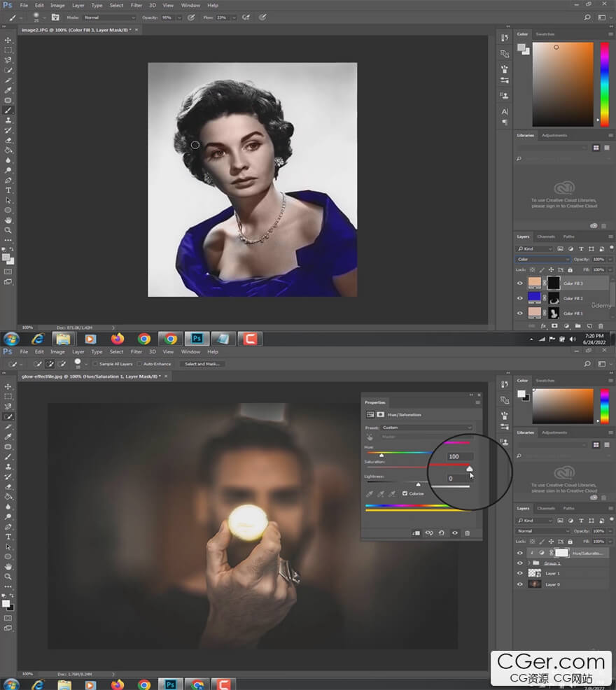Click the Lightness slider handle in Properties panel

click(x=419, y=484)
